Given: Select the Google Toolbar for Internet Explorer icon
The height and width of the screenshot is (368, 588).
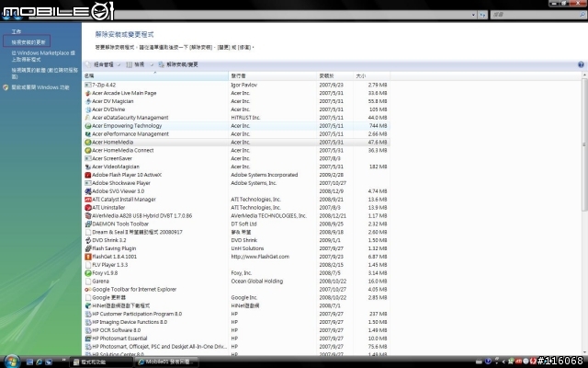Looking at the screenshot, I should coord(88,289).
